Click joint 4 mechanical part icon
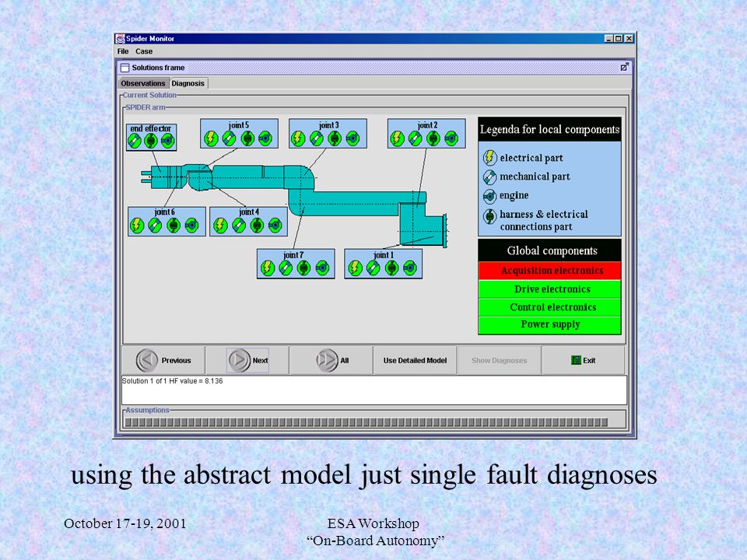 tap(239, 226)
